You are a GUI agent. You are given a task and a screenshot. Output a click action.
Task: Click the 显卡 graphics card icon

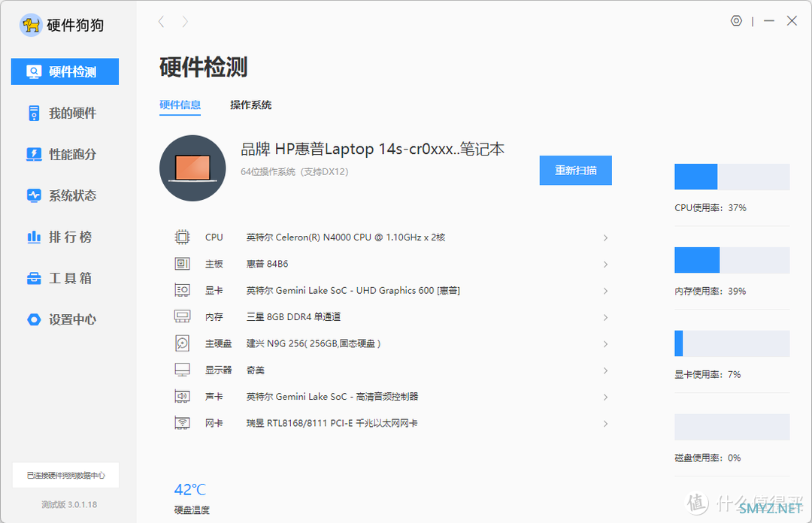coord(182,290)
